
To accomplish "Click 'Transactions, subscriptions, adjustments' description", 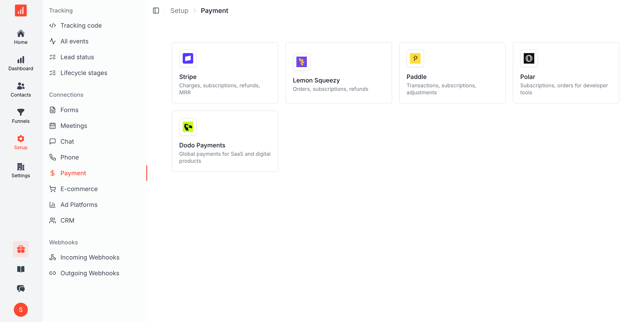I will pyautogui.click(x=441, y=89).
